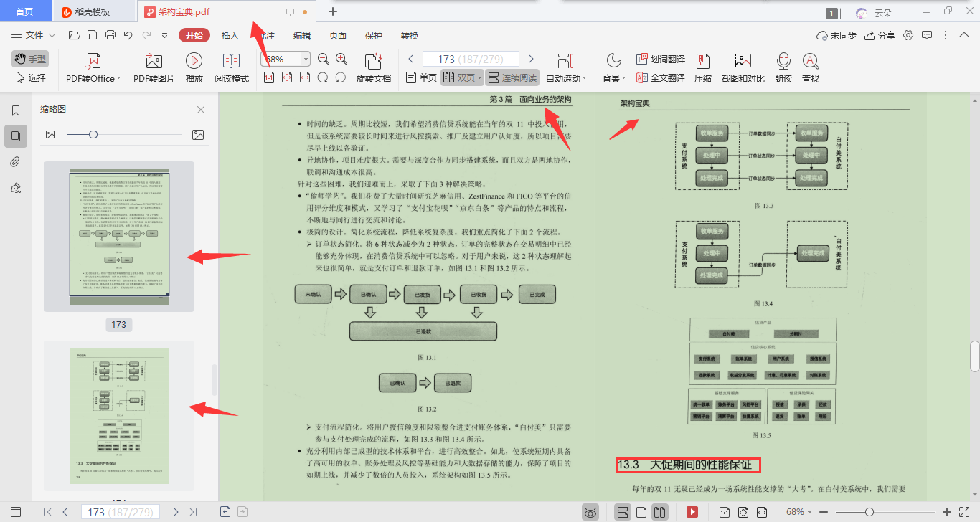Image resolution: width=980 pixels, height=522 pixels.
Task: Switch to the 页面 ribbon tab
Action: coord(338,35)
